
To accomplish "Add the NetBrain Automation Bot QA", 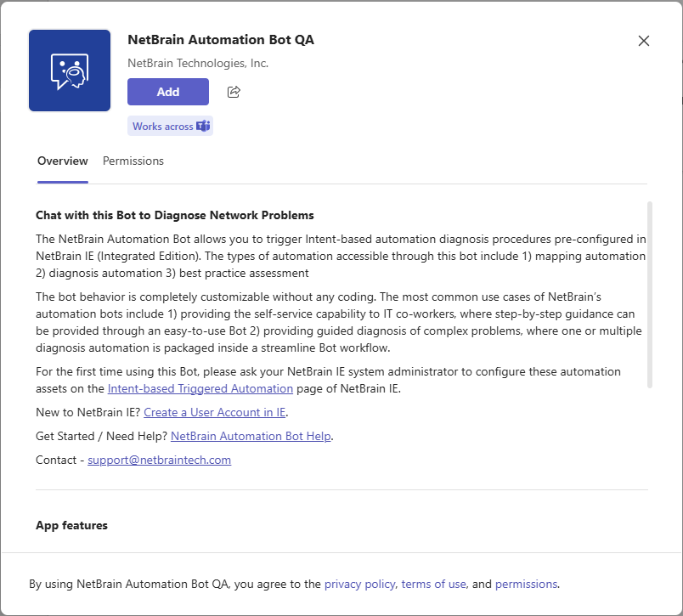I will [168, 92].
